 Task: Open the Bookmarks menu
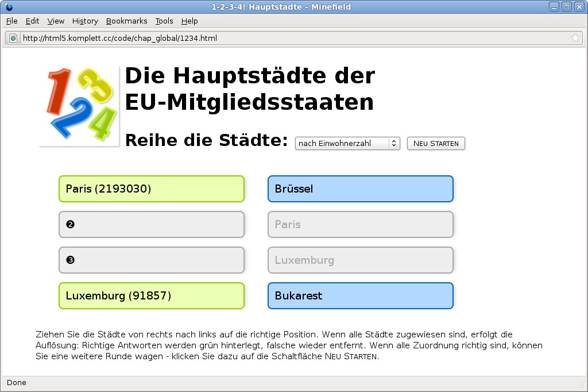126,21
